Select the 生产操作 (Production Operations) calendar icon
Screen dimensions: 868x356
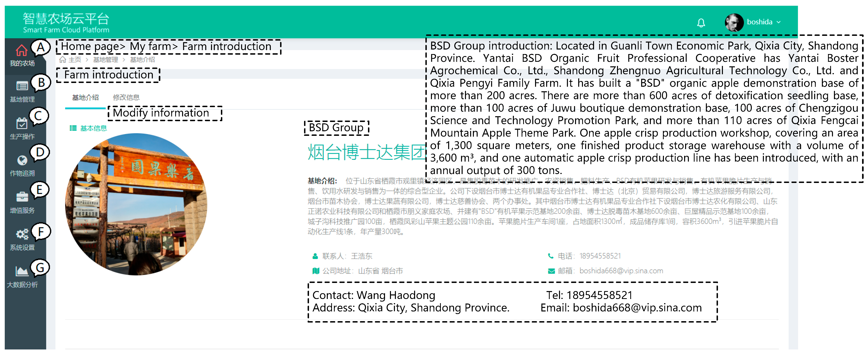(22, 124)
